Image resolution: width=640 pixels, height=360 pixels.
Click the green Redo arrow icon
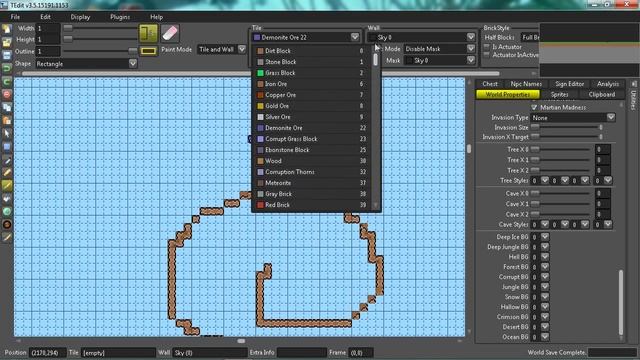pyautogui.click(x=7, y=81)
